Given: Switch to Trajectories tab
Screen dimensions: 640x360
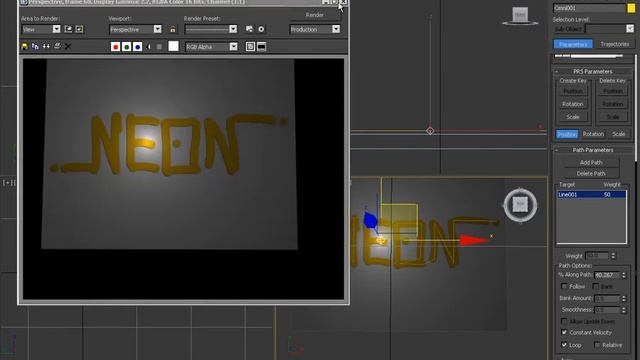Looking at the screenshot, I should tap(615, 44).
